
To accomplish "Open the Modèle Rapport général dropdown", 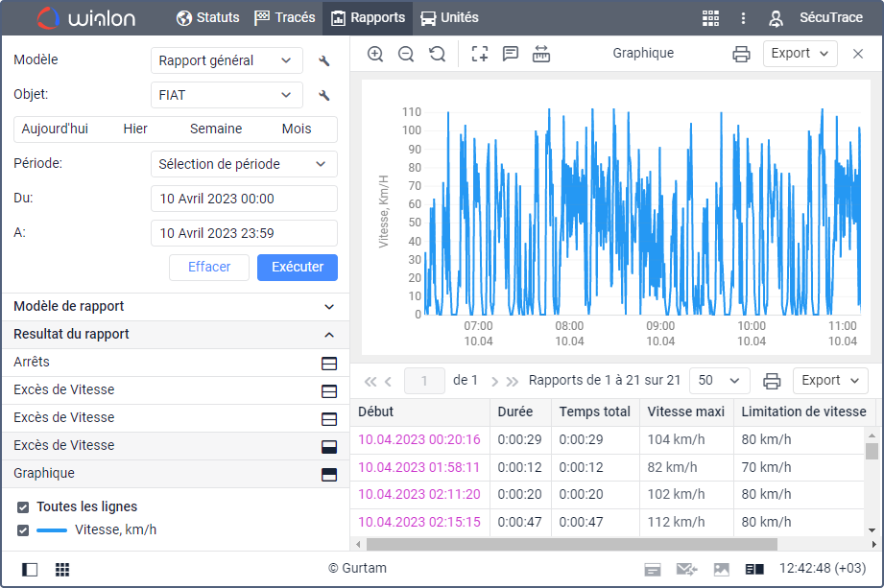I will pos(227,60).
